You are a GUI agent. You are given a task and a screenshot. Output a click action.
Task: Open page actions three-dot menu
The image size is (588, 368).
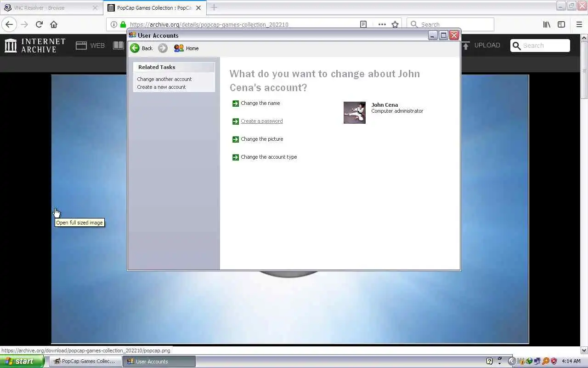pos(382,24)
